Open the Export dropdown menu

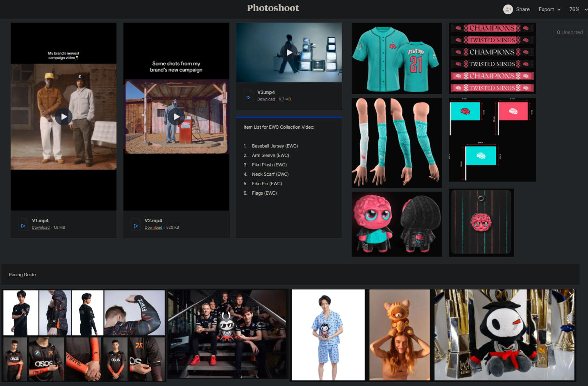point(549,9)
